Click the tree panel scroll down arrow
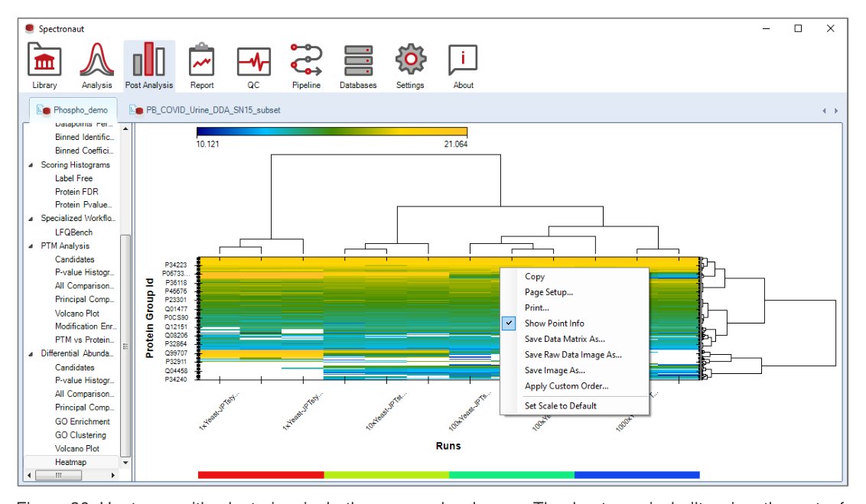The height and width of the screenshot is (504, 866). click(x=125, y=463)
